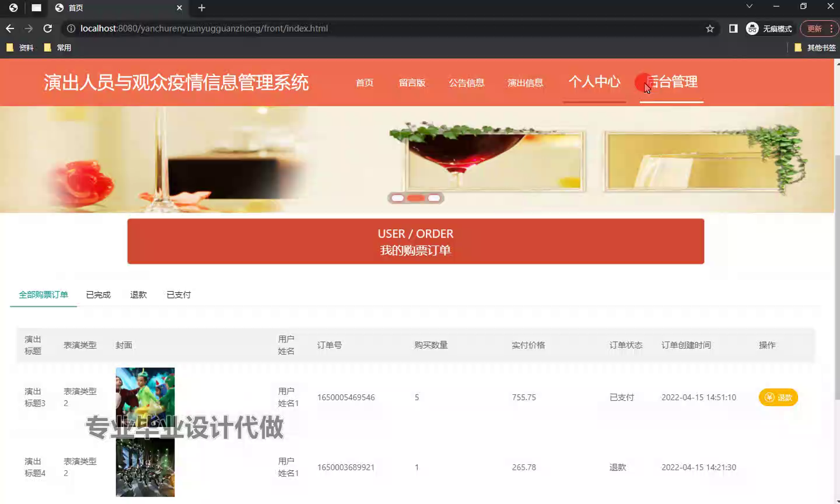Select the third carousel indicator dot

click(434, 198)
